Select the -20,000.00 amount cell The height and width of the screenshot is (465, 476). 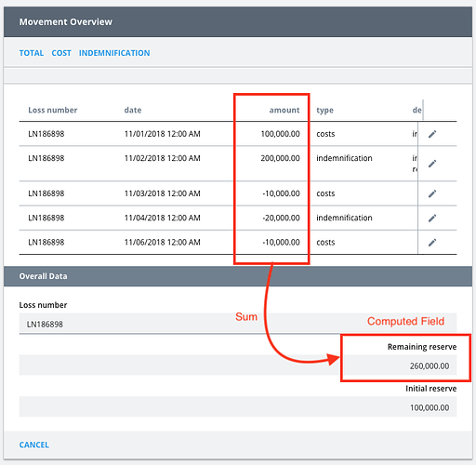281,218
